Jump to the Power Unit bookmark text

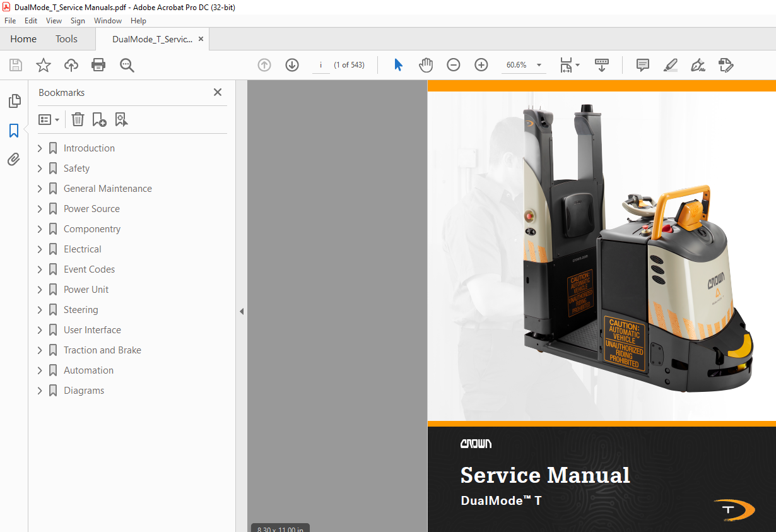click(x=86, y=290)
